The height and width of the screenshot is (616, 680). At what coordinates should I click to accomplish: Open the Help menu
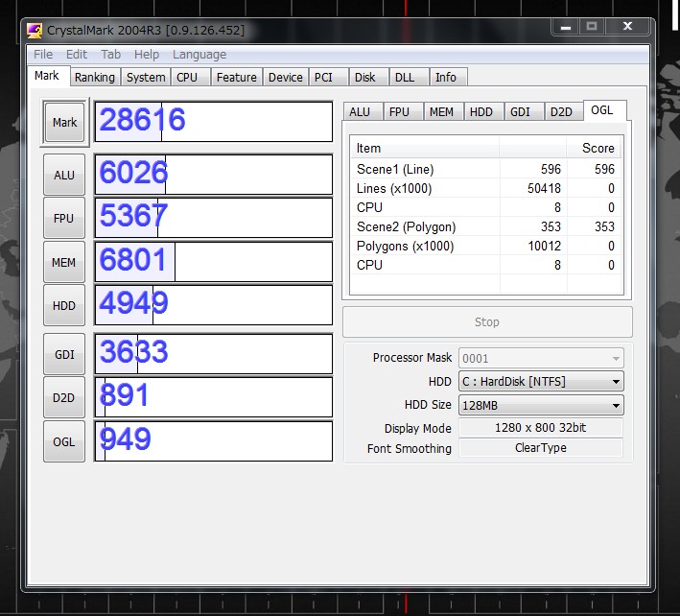pos(146,55)
